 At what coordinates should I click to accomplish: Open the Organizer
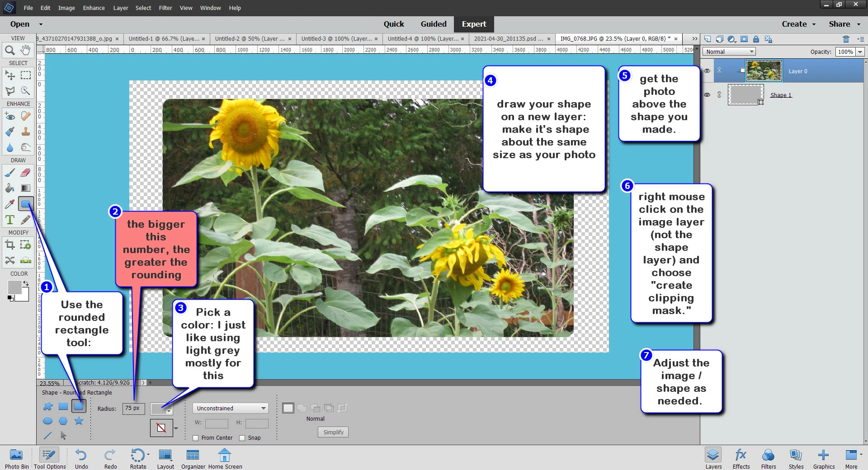pyautogui.click(x=193, y=458)
